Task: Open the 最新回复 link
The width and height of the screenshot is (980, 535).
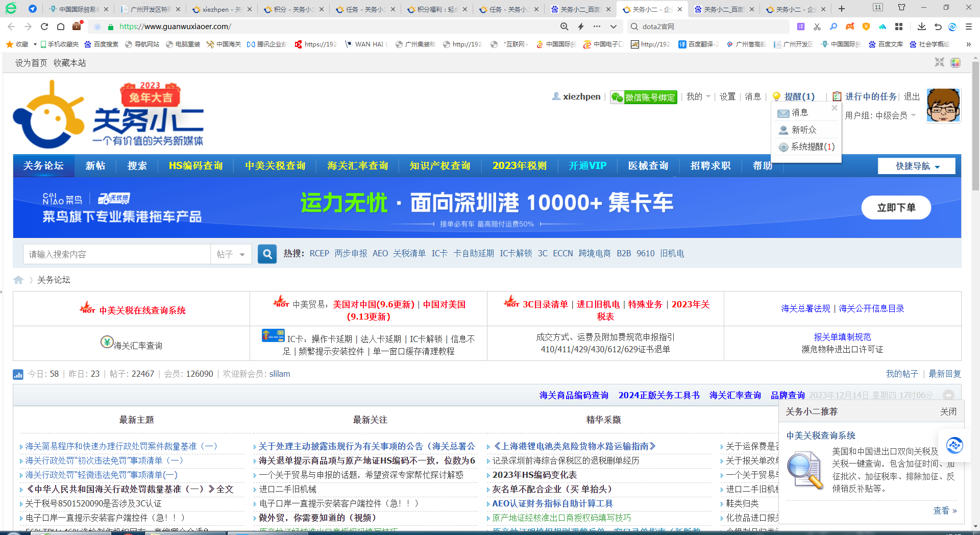Action: click(944, 374)
